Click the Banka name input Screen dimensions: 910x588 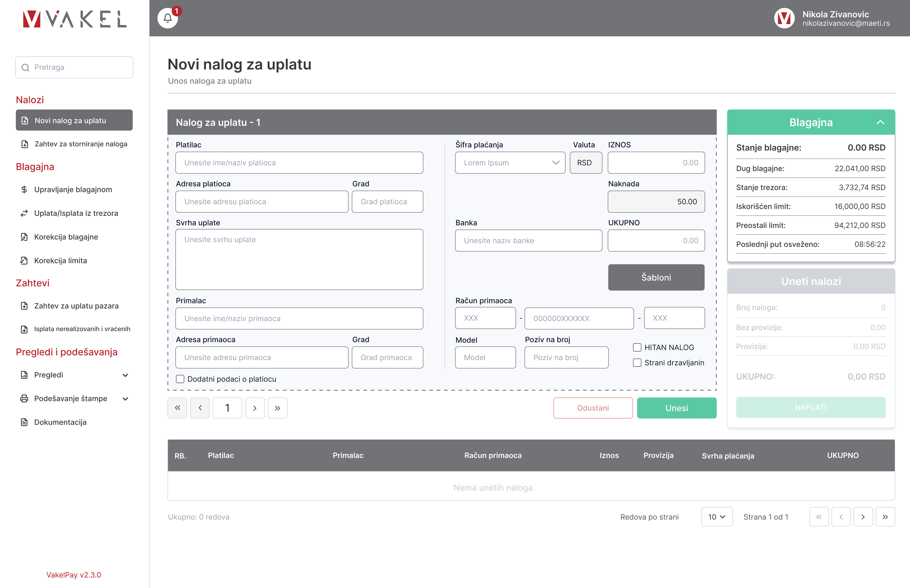click(529, 241)
